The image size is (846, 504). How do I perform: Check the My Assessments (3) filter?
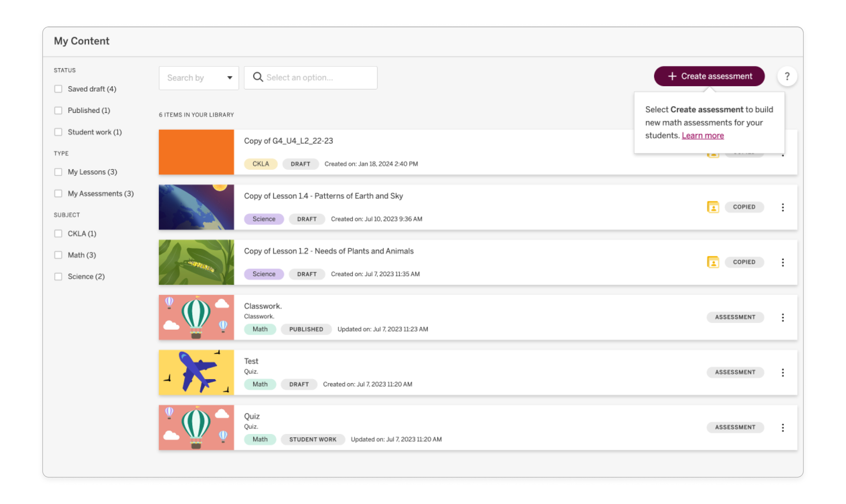click(58, 194)
